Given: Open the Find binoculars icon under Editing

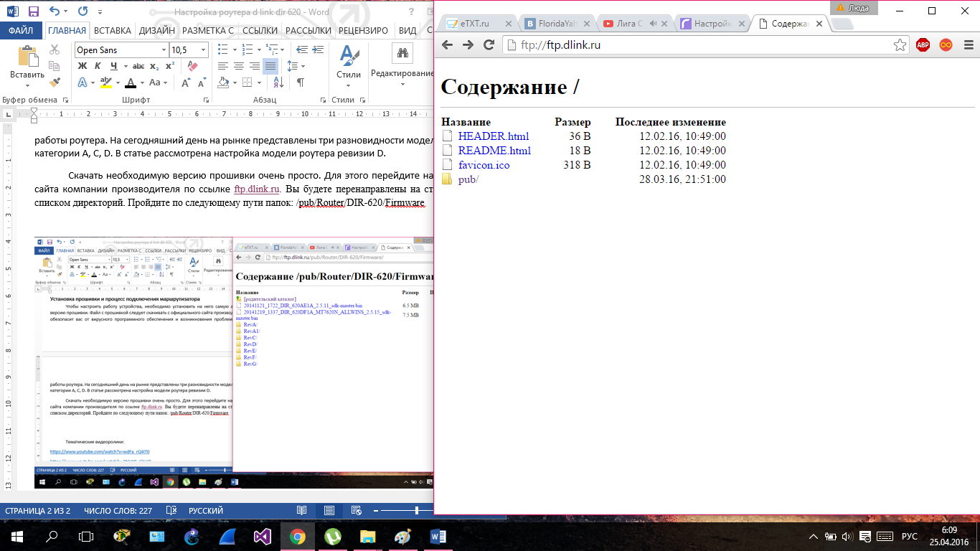Looking at the screenshot, I should 402,52.
